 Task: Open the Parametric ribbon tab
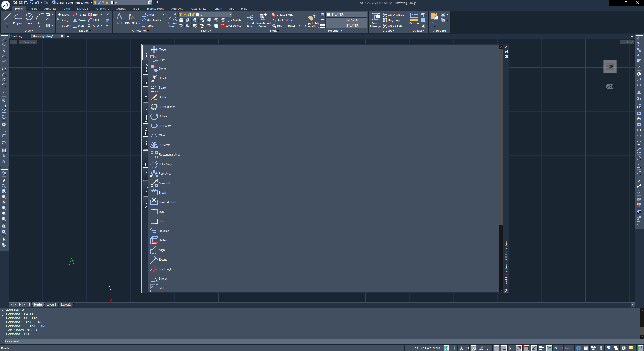point(102,9)
